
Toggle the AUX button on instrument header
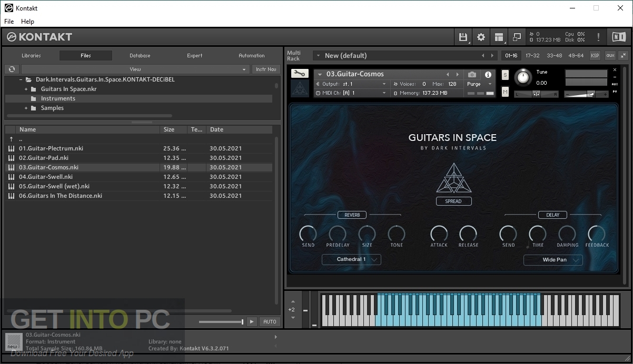coord(615,84)
